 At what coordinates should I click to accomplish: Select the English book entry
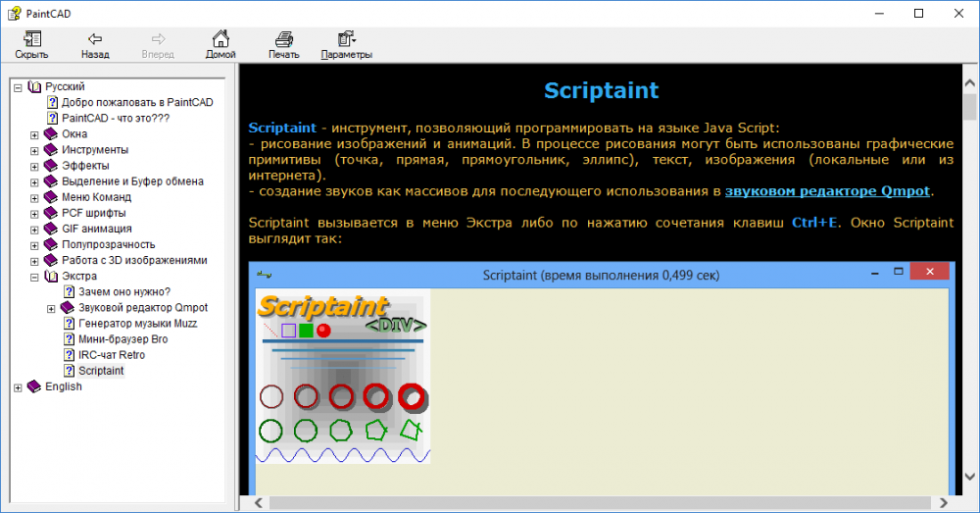(x=63, y=386)
